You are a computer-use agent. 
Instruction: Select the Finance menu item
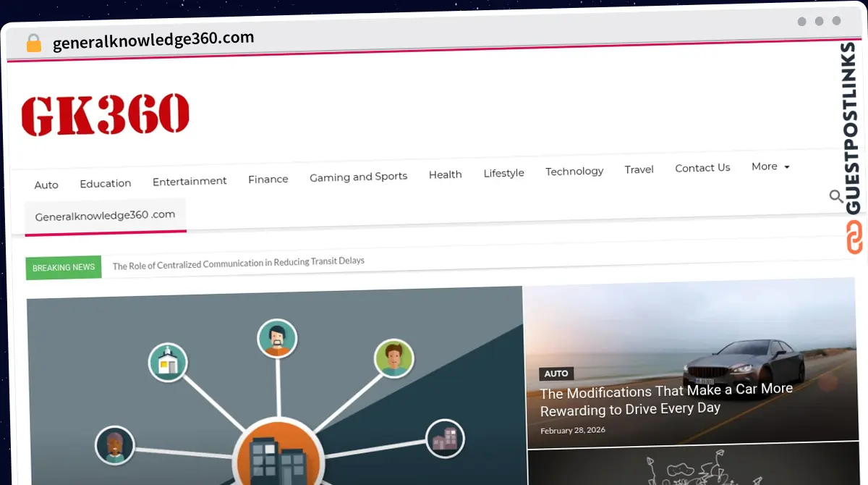coord(268,179)
